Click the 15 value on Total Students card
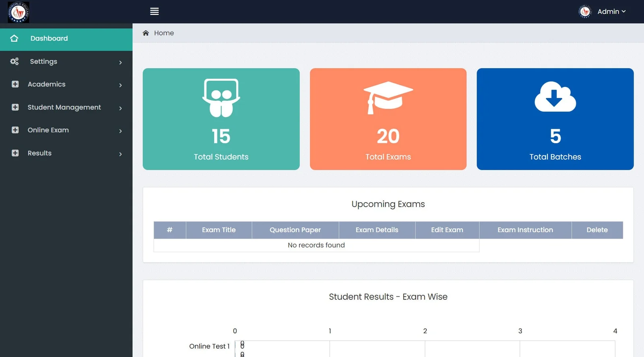Viewport: 644px width, 357px height. coord(221,136)
